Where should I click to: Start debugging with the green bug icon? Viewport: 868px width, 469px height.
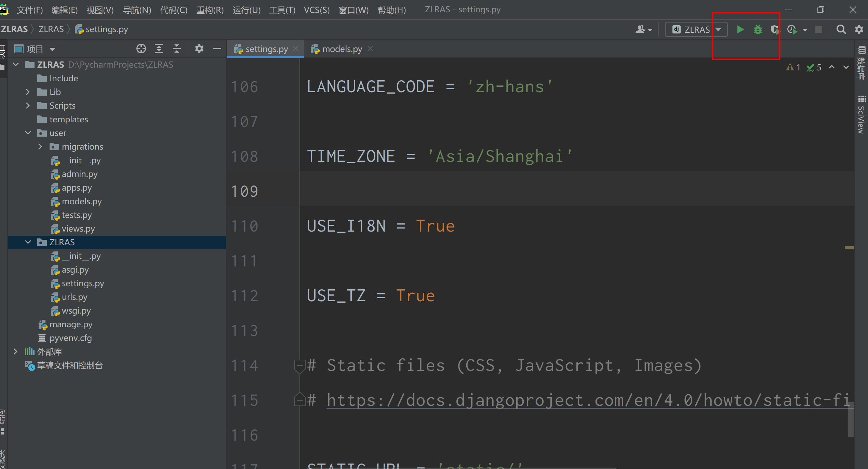(758, 30)
